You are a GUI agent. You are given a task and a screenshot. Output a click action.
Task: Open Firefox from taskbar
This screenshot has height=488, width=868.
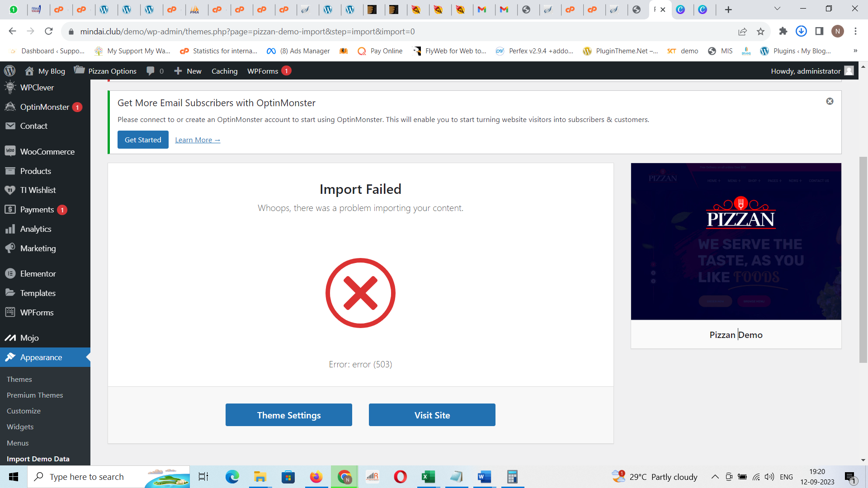pyautogui.click(x=316, y=477)
